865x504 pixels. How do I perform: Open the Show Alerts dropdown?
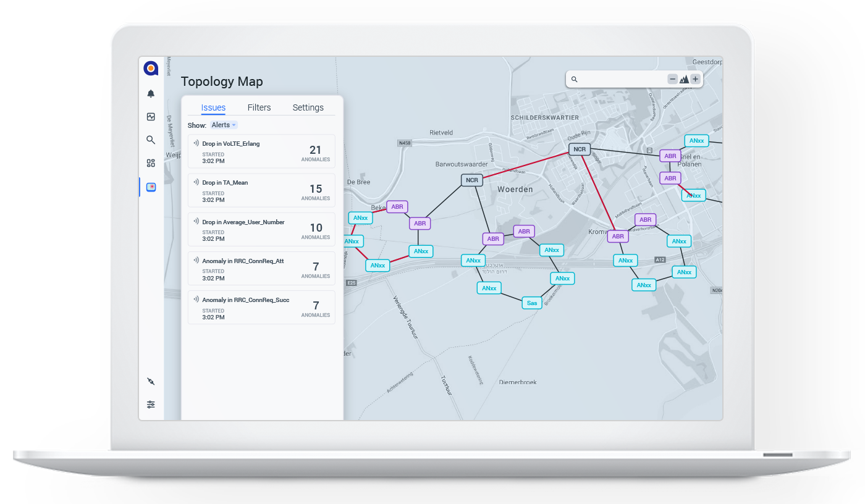(224, 125)
